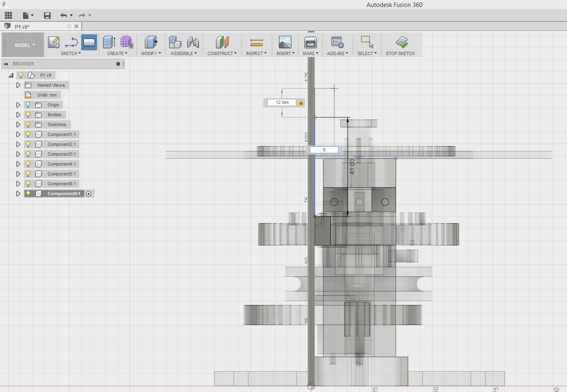Expand the Origin folder
This screenshot has height=392, width=567.
tap(18, 105)
